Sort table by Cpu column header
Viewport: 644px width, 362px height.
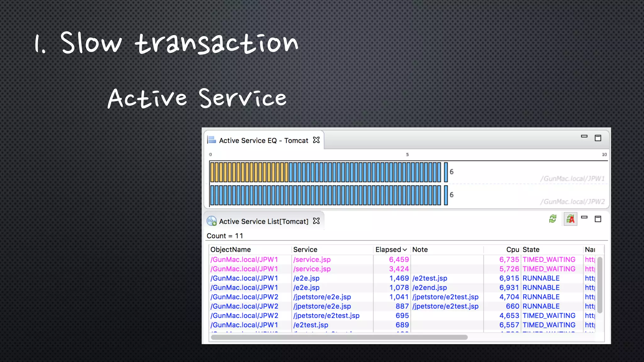512,250
